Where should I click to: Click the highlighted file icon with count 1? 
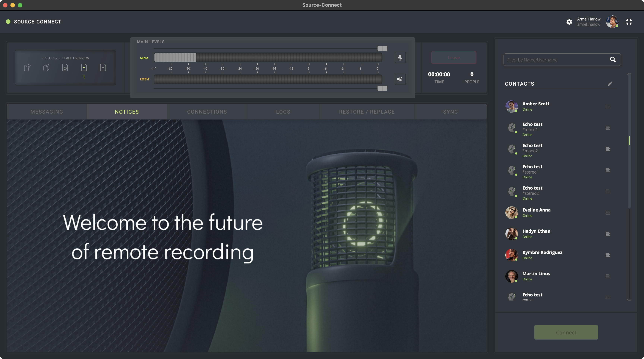point(84,67)
